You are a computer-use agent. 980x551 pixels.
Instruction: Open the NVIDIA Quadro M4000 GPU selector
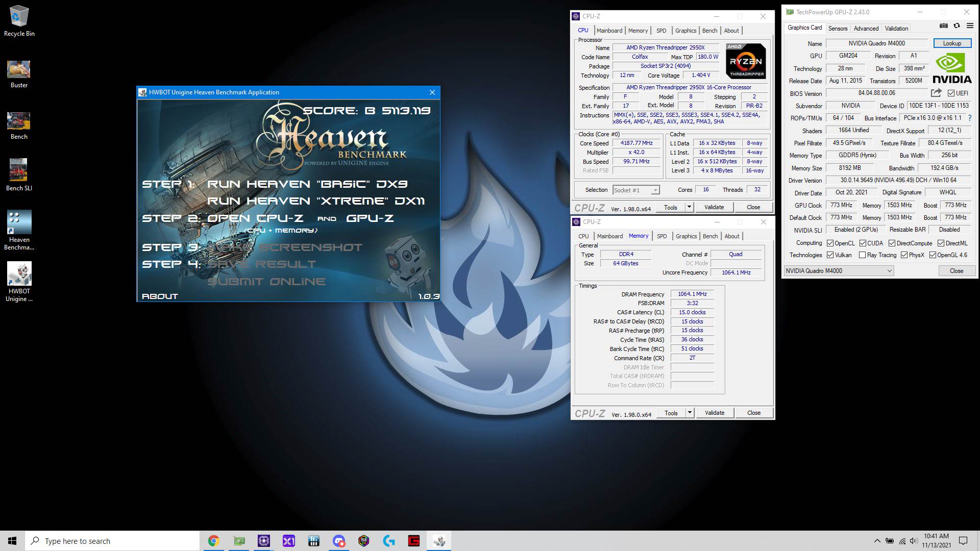pos(839,271)
